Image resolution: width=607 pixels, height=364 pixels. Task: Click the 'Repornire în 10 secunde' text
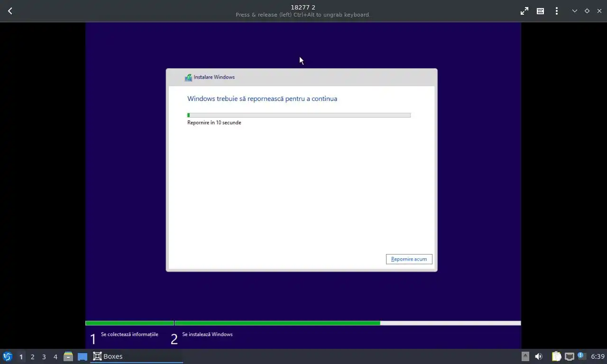tap(214, 123)
